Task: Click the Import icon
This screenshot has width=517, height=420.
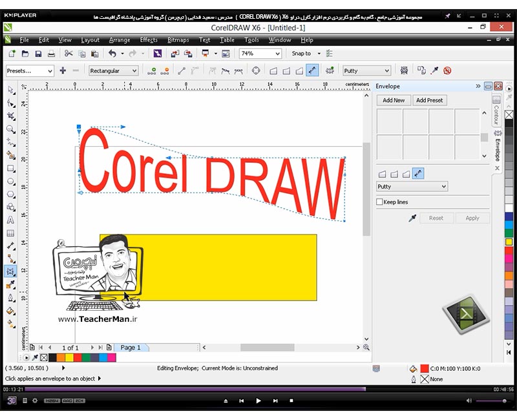Action: coord(174,54)
